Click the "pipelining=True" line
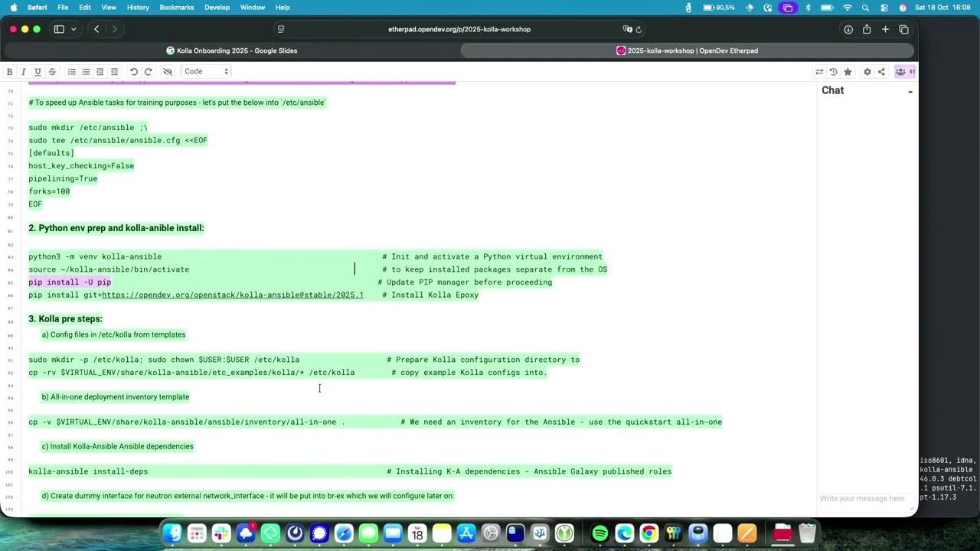Viewport: 980px width, 551px height. (x=63, y=178)
